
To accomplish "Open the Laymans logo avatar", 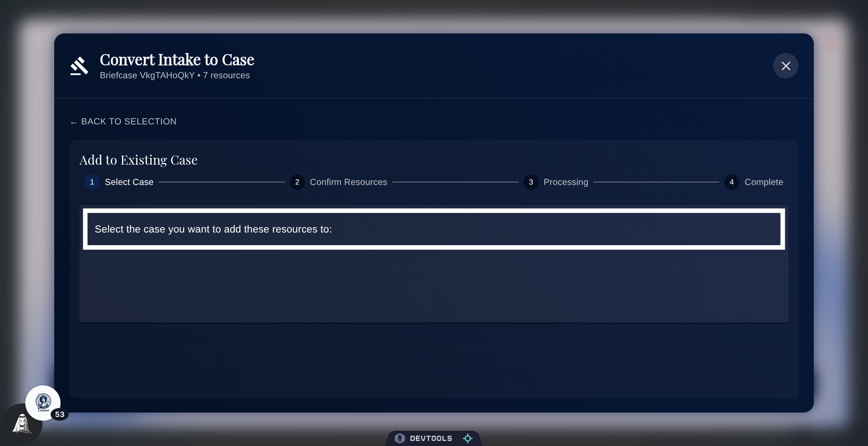I will (x=43, y=403).
